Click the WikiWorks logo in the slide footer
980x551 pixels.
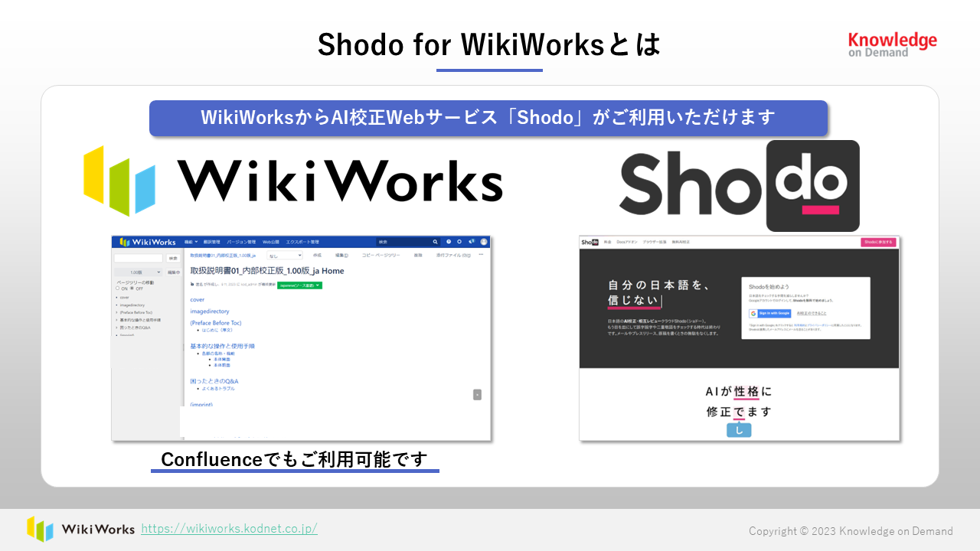coord(77,528)
